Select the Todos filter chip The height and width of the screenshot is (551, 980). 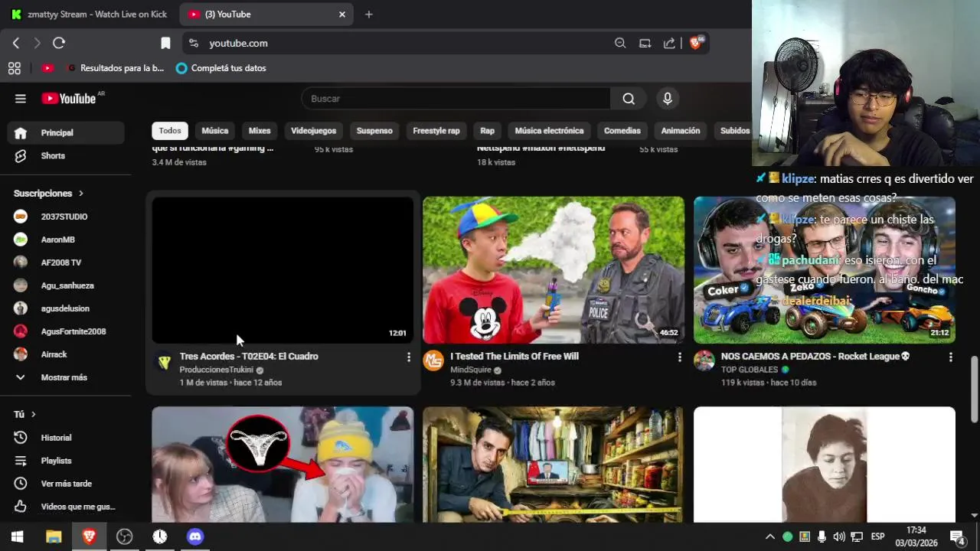(x=170, y=131)
